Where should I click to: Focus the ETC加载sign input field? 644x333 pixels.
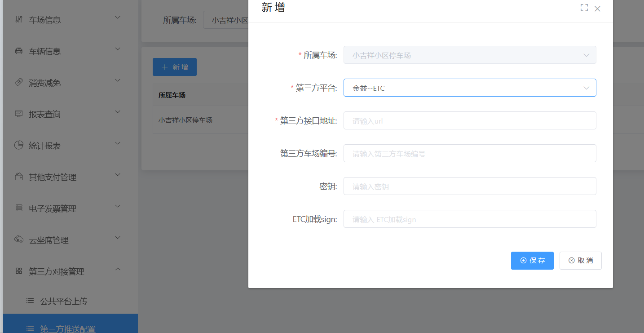470,219
